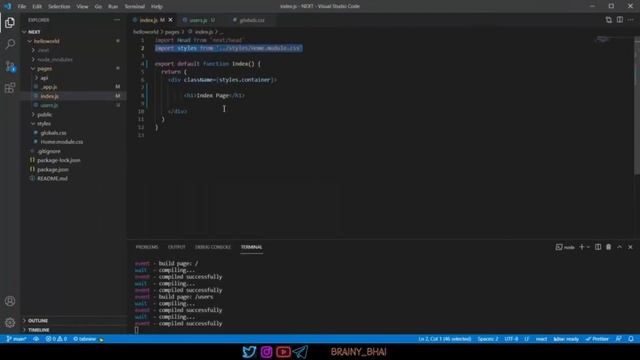640x360 pixels.
Task: Open the Help menu
Action: tap(157, 7)
